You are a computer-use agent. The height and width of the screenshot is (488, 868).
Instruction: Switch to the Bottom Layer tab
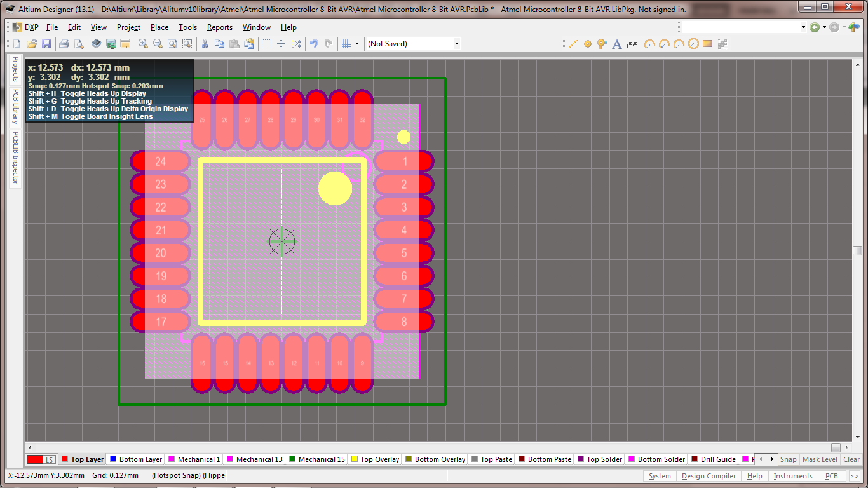(137, 459)
